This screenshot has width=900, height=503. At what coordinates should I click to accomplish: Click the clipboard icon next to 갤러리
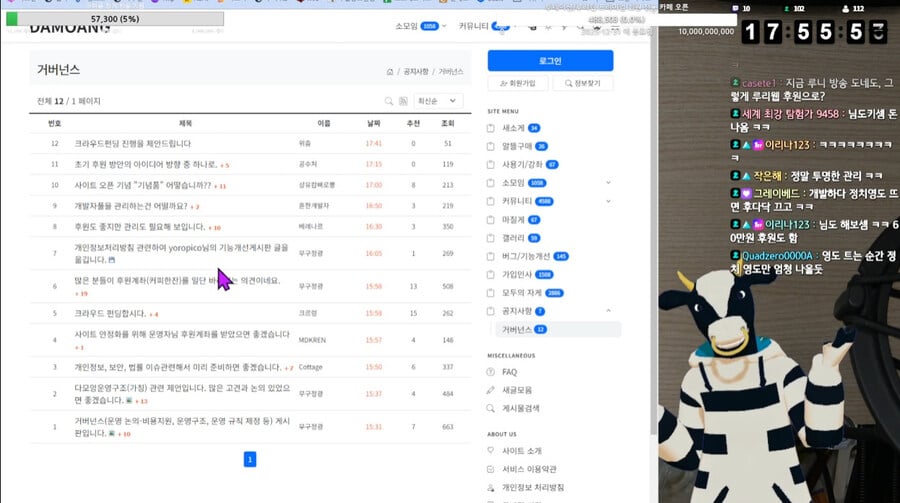coord(491,238)
